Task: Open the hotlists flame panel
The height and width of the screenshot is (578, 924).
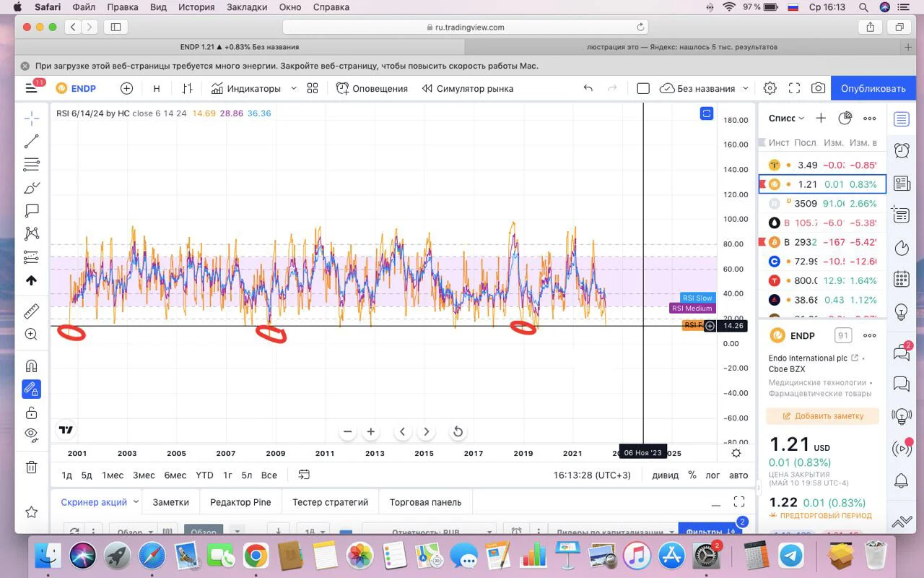Action: pos(902,247)
